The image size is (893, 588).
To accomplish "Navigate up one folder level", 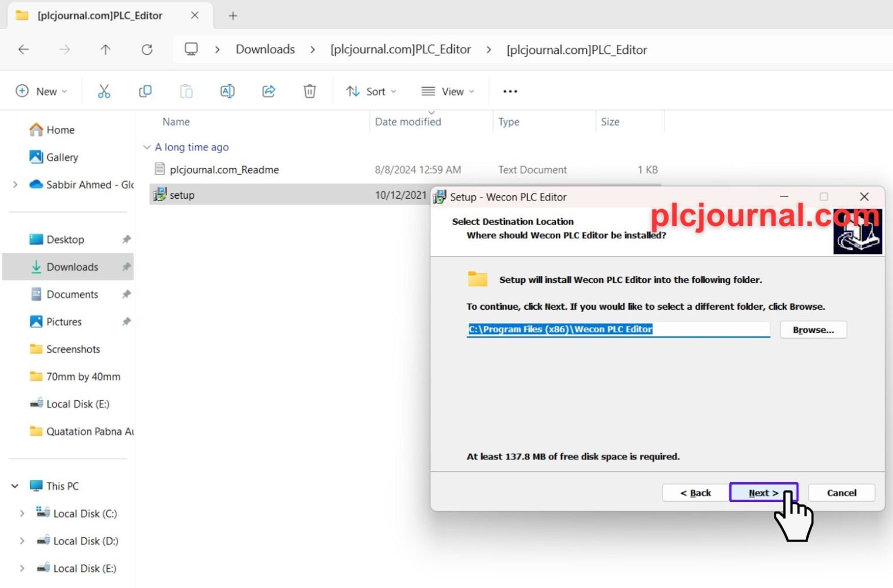I will [x=105, y=49].
